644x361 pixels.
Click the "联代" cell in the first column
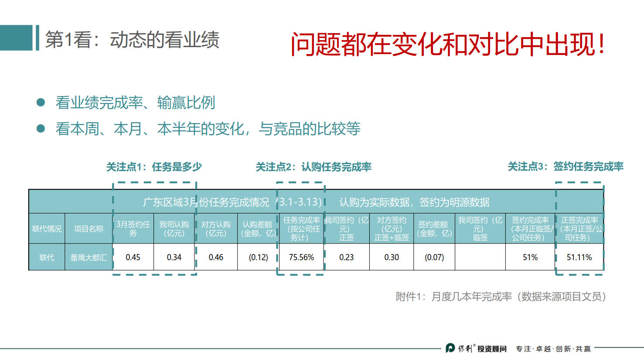[47, 258]
